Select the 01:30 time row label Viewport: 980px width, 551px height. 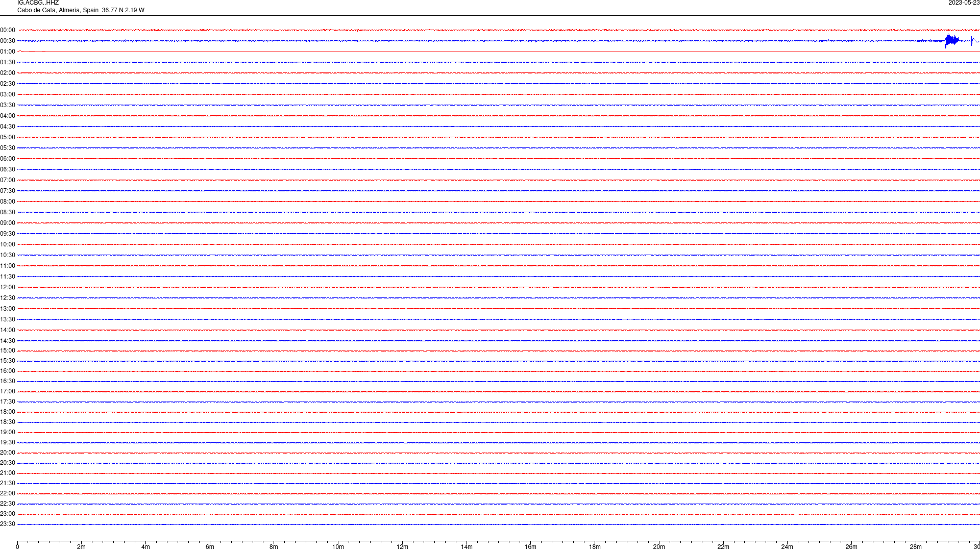pyautogui.click(x=8, y=62)
